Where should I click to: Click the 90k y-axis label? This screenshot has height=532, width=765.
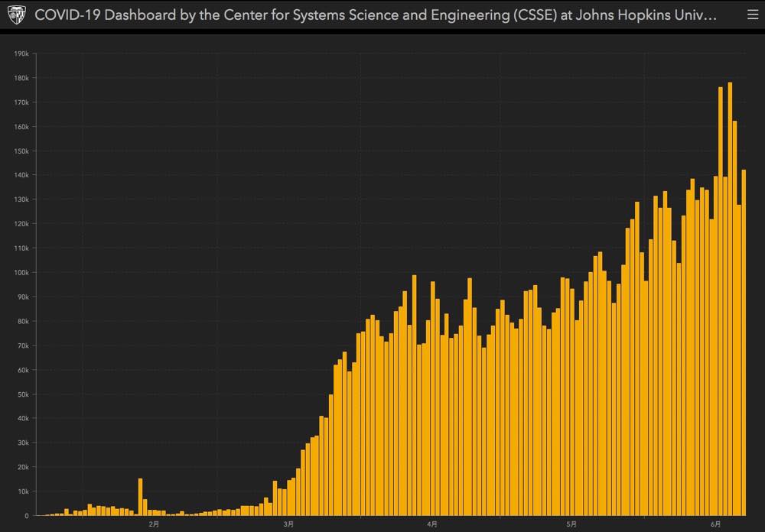pyautogui.click(x=23, y=297)
